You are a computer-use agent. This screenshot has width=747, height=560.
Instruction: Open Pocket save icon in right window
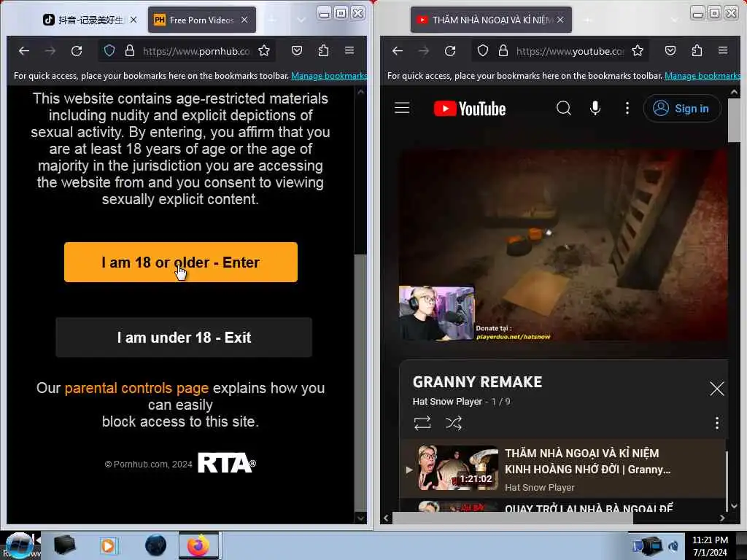(670, 50)
